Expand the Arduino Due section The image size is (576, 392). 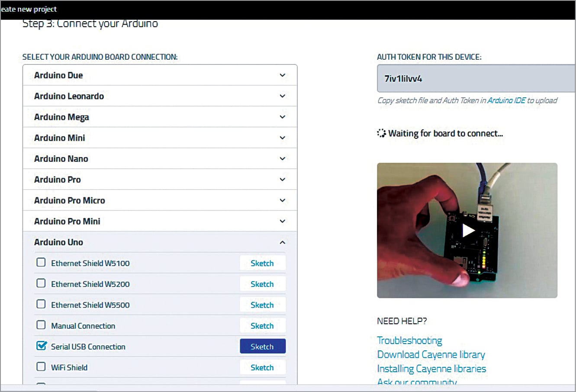tap(282, 75)
